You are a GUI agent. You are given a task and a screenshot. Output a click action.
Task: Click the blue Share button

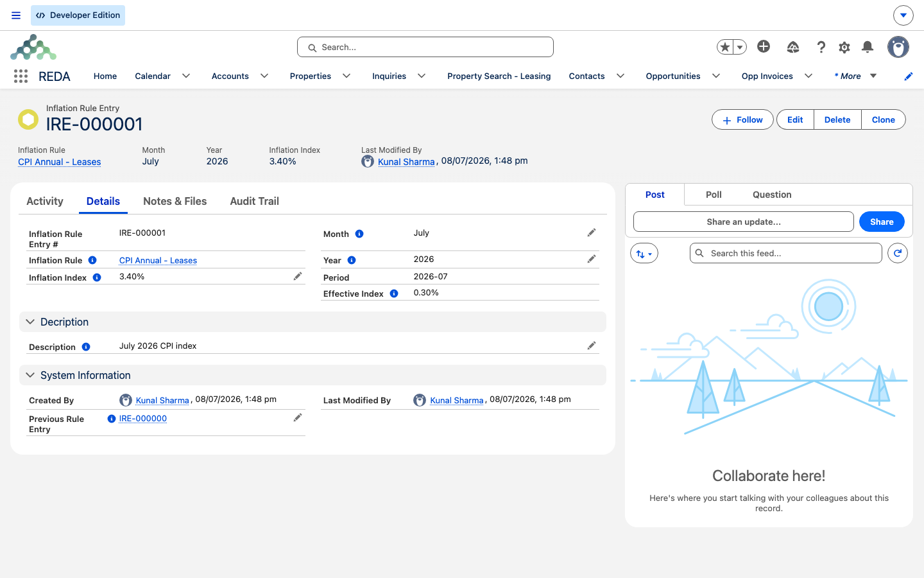[882, 222]
